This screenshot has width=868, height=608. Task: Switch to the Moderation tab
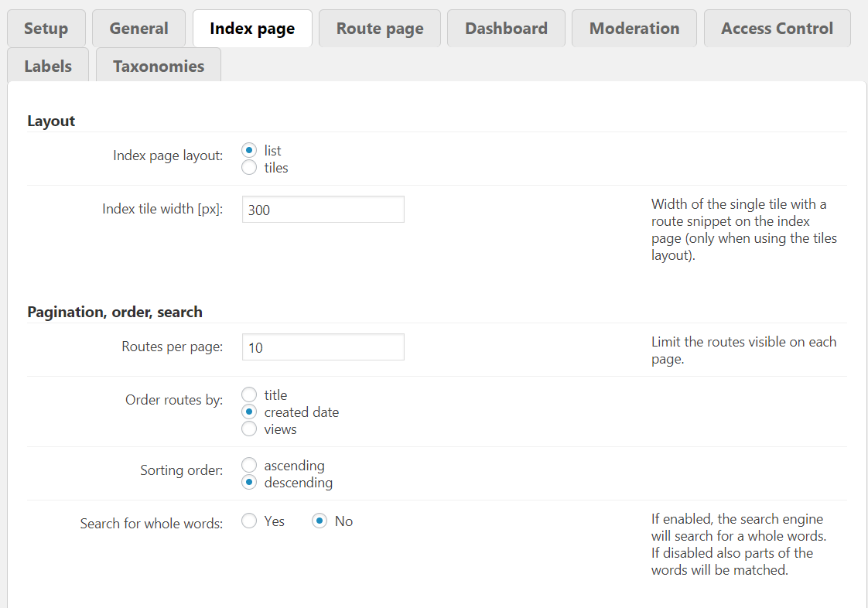click(634, 29)
